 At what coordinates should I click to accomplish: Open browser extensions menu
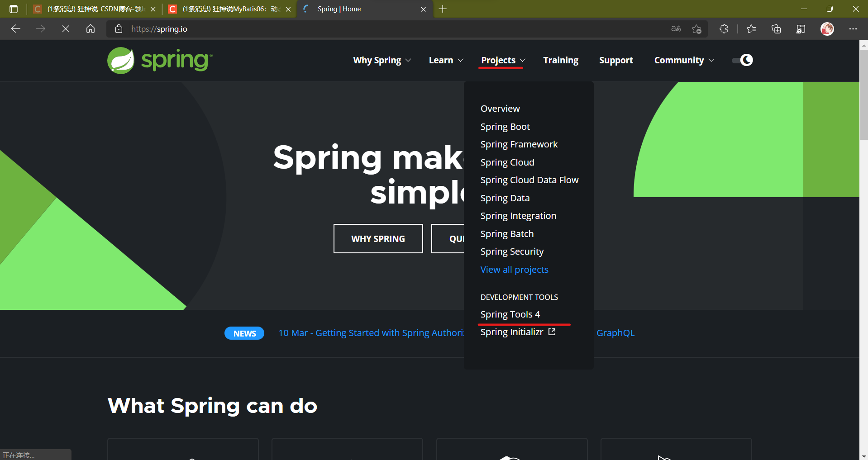pos(724,29)
